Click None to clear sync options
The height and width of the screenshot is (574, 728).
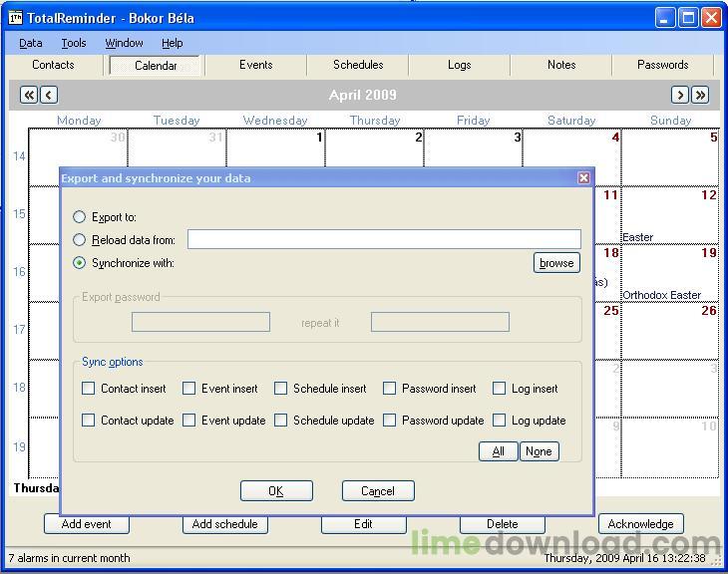coord(540,451)
